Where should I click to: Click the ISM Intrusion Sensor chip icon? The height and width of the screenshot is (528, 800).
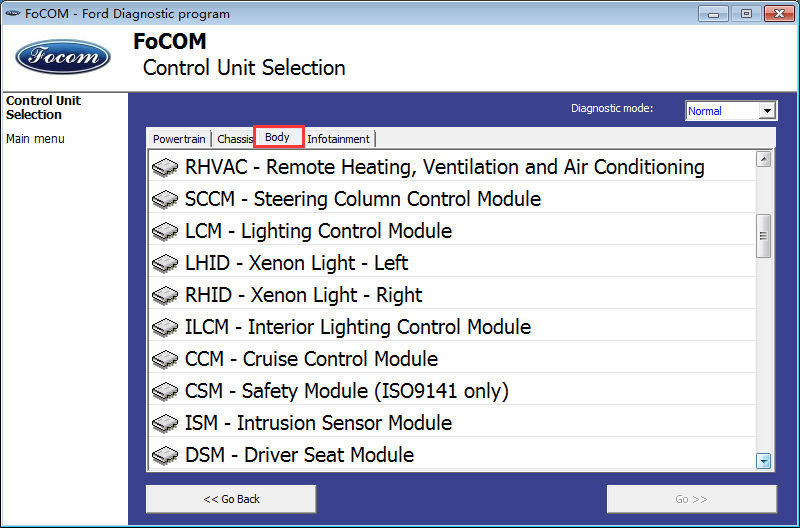coord(165,423)
